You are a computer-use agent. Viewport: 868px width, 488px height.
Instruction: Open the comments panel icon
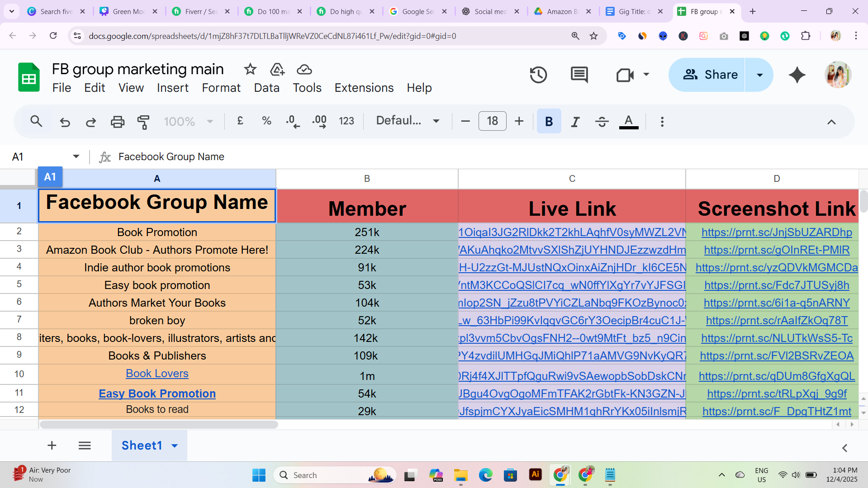coord(579,75)
